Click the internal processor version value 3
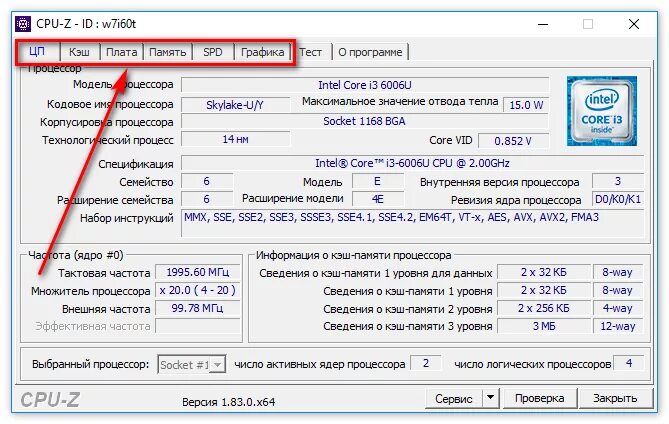Viewport: 669px width, 424px height. pyautogui.click(x=618, y=181)
